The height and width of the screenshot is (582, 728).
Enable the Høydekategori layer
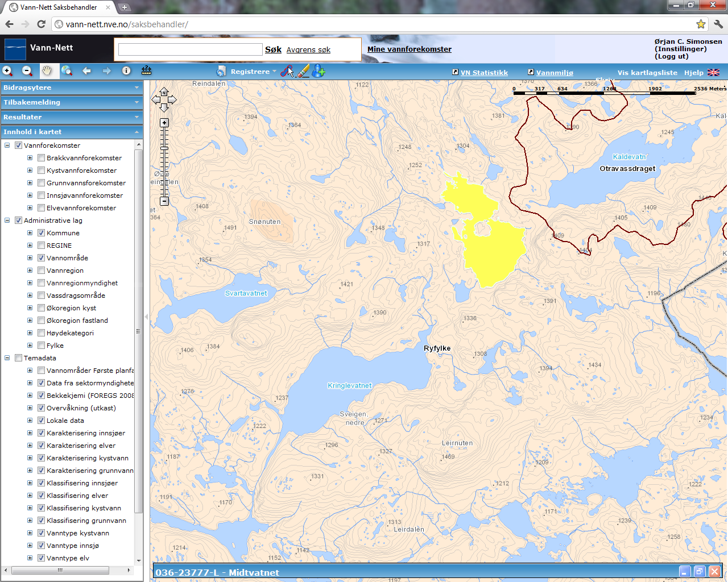[x=41, y=333]
